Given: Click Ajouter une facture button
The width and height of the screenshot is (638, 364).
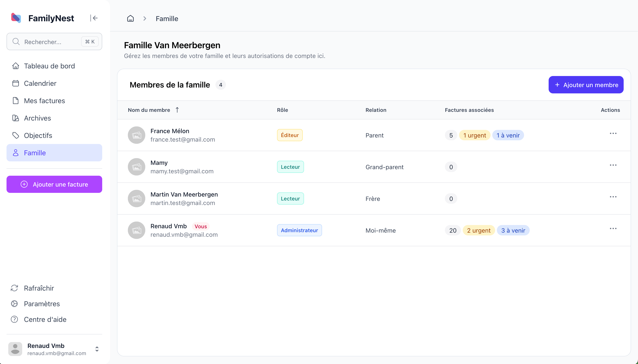Looking at the screenshot, I should pos(54,184).
